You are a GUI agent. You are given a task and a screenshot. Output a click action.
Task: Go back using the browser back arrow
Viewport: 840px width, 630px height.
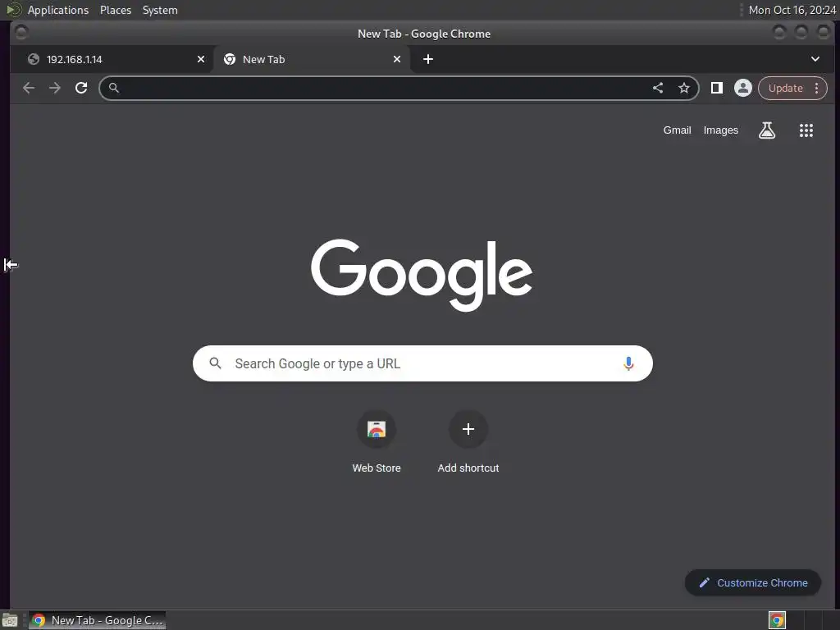29,88
